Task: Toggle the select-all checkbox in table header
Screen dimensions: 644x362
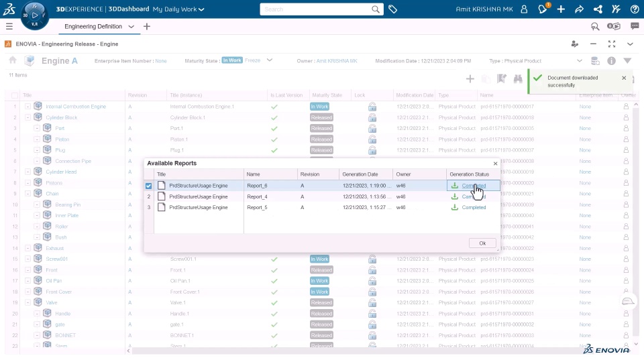Action: pyautogui.click(x=15, y=95)
